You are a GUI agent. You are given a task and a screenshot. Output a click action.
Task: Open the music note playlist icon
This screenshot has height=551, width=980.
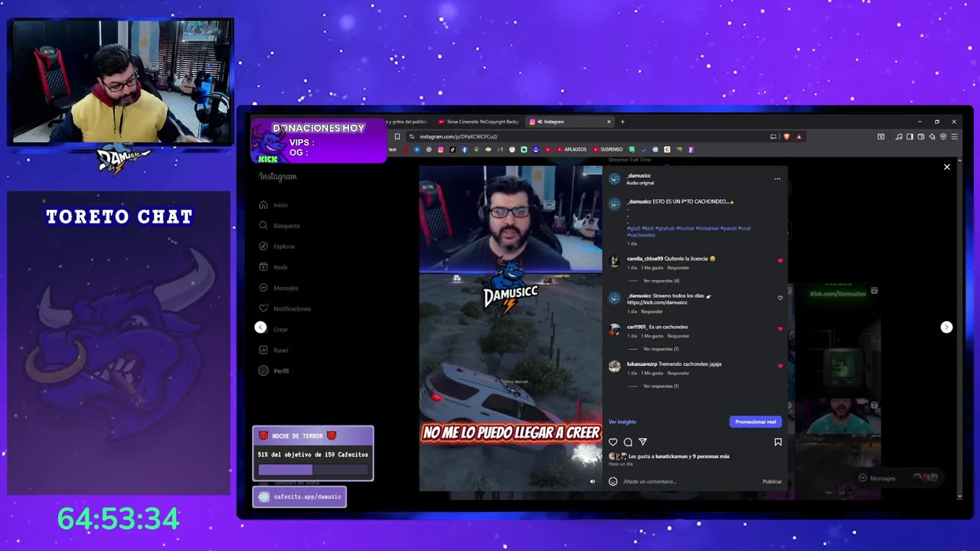tap(899, 136)
